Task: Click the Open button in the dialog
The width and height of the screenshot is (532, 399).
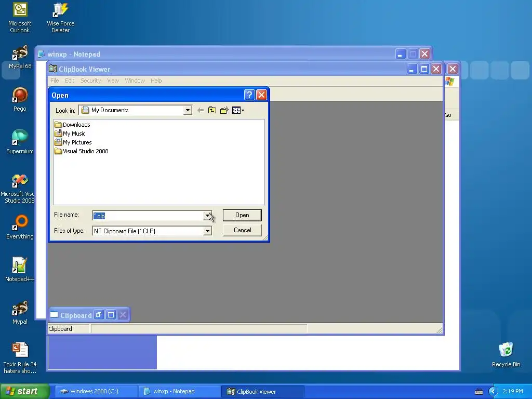Action: [x=242, y=215]
